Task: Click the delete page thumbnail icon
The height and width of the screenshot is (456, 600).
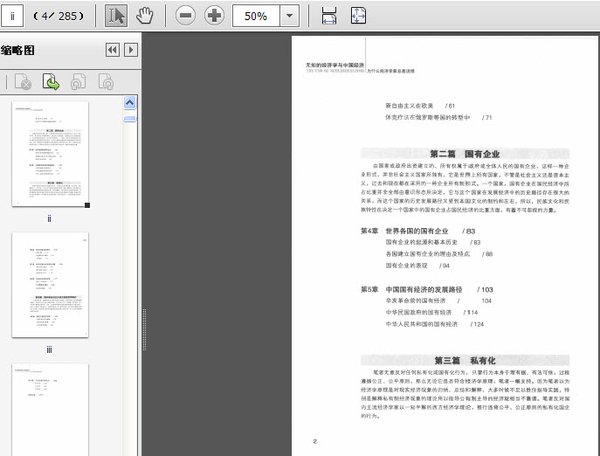Action: click(22, 82)
